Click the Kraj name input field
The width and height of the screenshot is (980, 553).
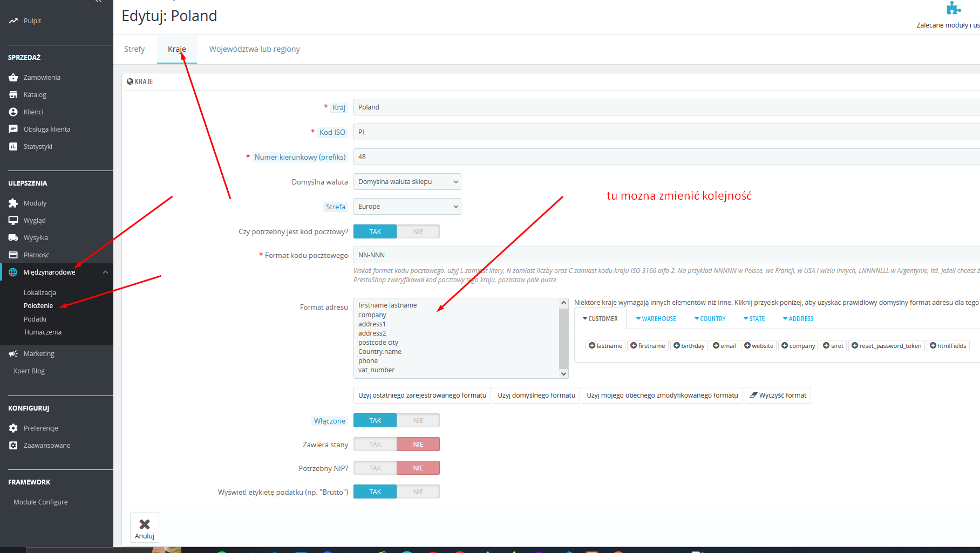[666, 107]
